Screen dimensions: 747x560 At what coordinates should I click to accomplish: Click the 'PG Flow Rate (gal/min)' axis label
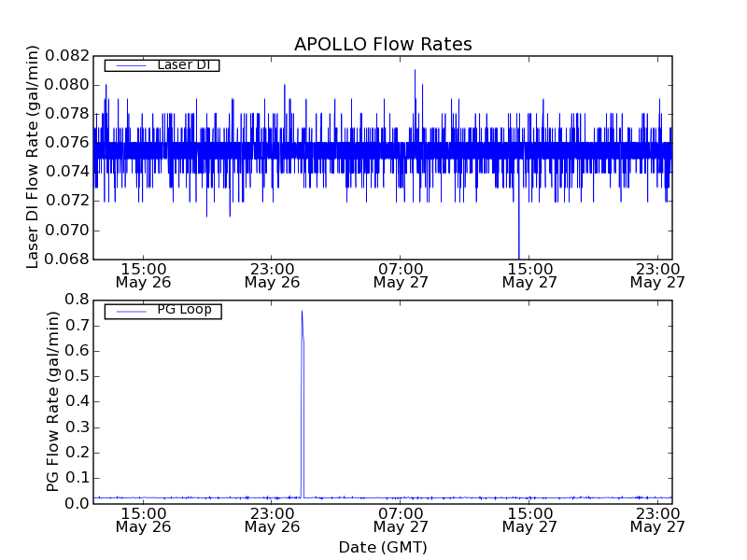pos(53,401)
